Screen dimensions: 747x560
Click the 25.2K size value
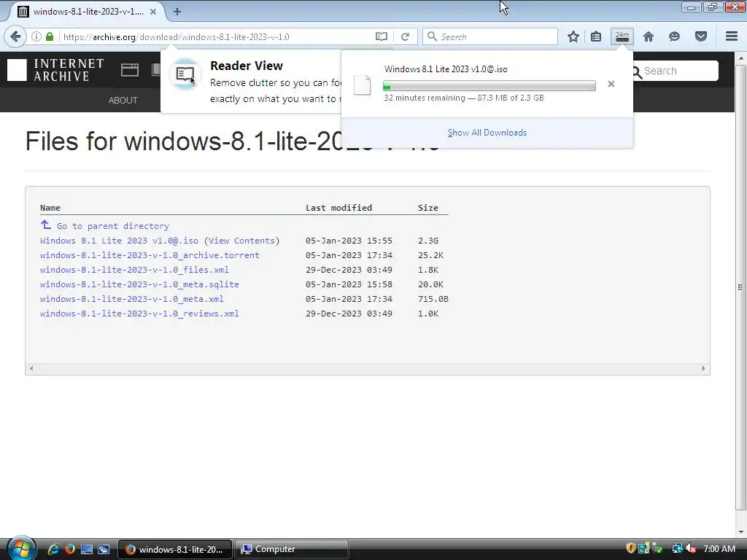(x=430, y=255)
